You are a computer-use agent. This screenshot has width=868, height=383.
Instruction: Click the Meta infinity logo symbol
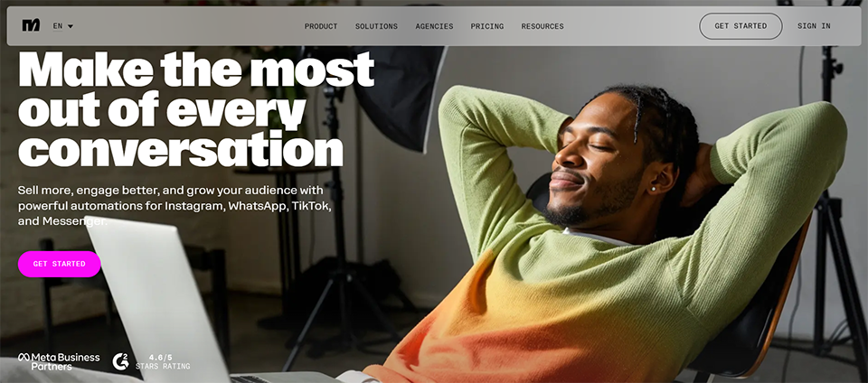(x=24, y=358)
